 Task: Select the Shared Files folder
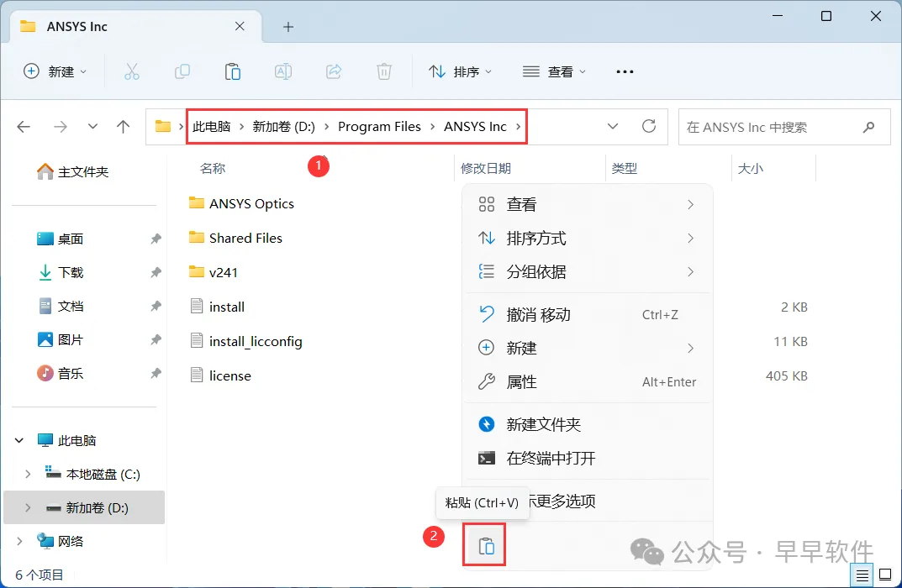coord(236,238)
